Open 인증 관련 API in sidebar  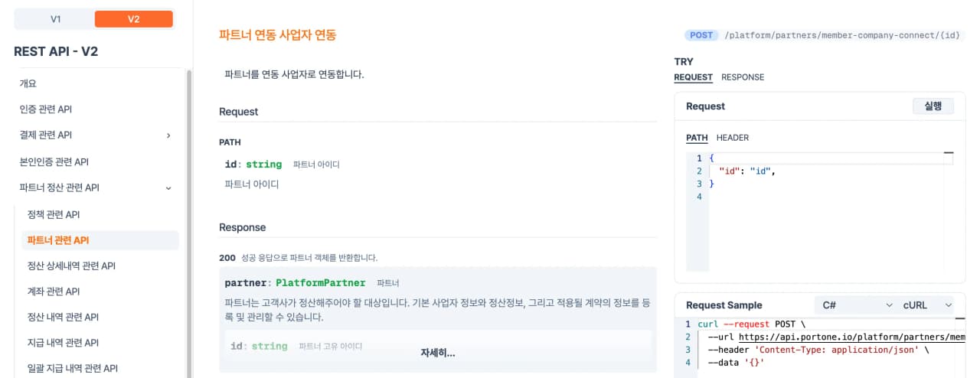click(x=46, y=109)
